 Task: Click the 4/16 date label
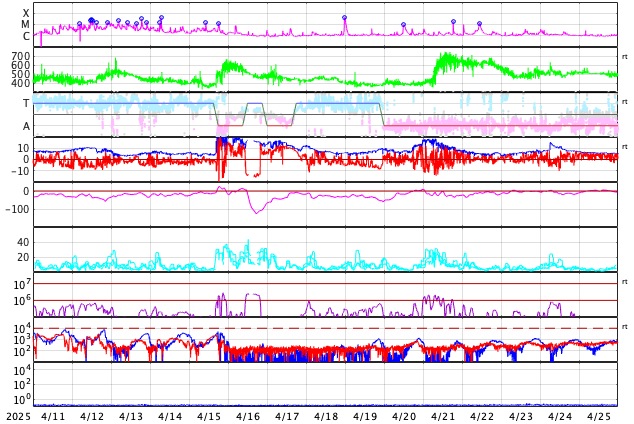(248, 416)
